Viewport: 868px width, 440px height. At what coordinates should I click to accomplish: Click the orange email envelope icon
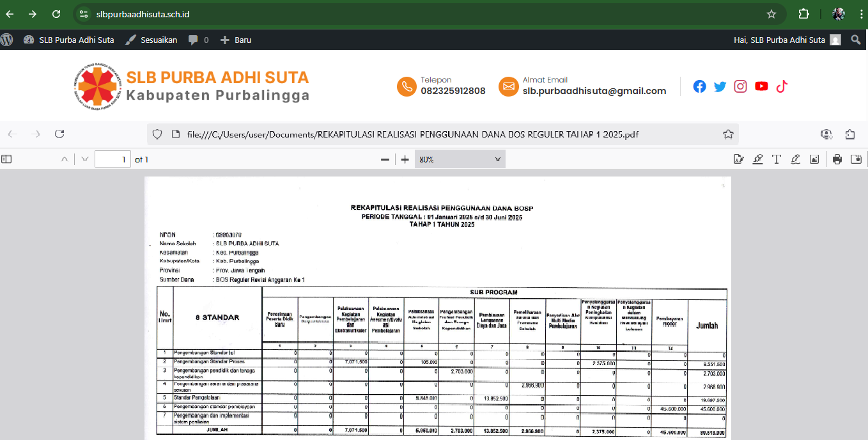pos(509,86)
